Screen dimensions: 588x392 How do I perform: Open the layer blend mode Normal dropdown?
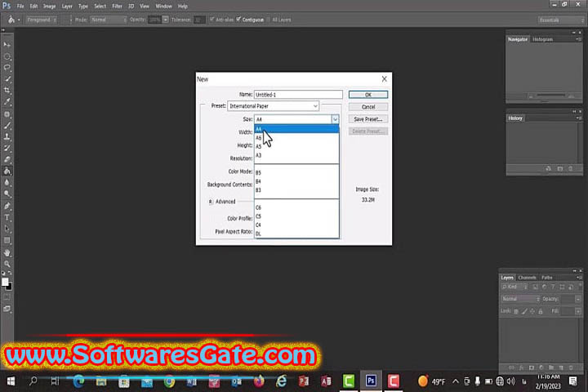tap(521, 299)
